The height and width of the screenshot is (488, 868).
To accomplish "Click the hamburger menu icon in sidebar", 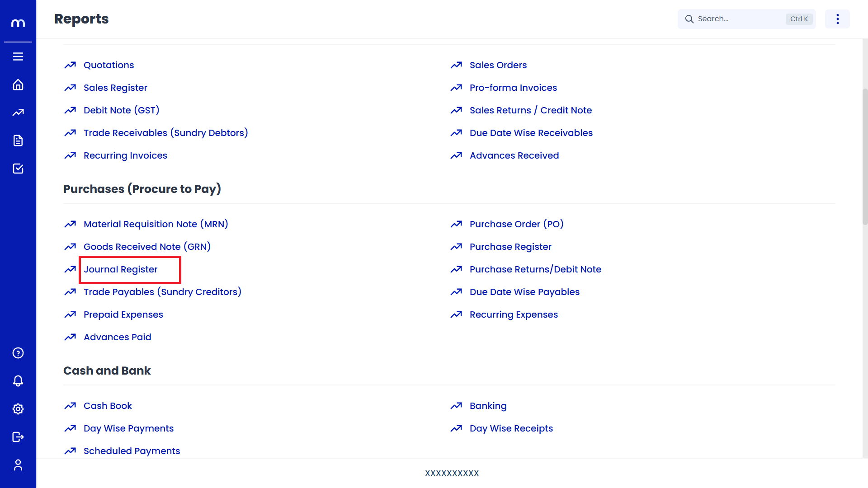I will (x=18, y=56).
